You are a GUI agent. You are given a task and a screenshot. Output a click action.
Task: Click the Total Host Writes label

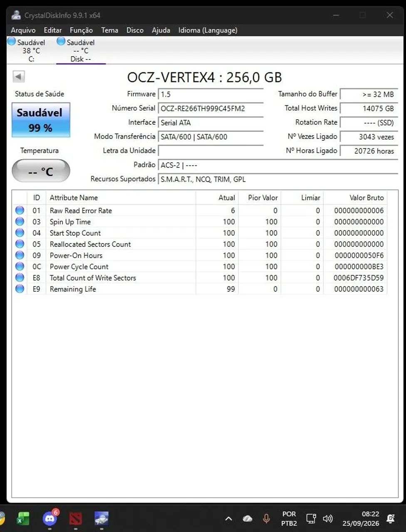[x=311, y=108]
